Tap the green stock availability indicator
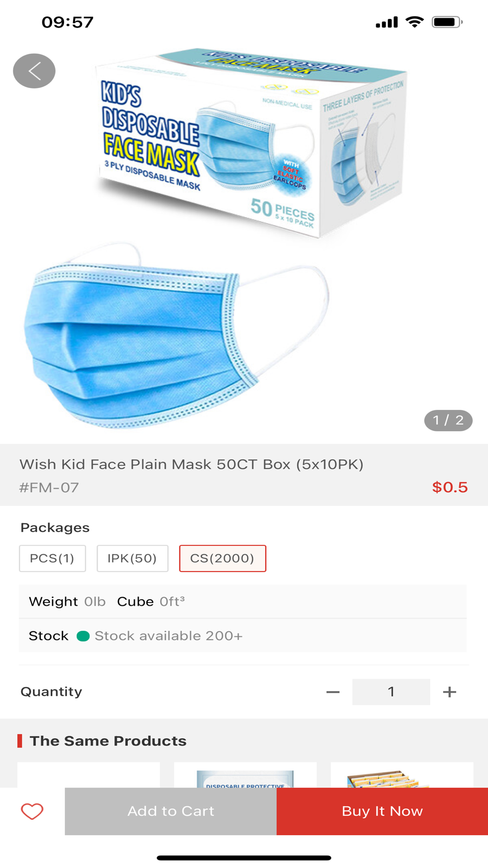 (x=83, y=636)
